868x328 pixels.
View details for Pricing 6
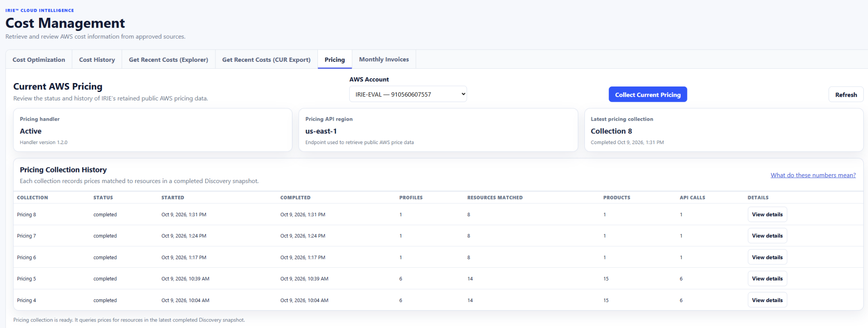coord(767,257)
